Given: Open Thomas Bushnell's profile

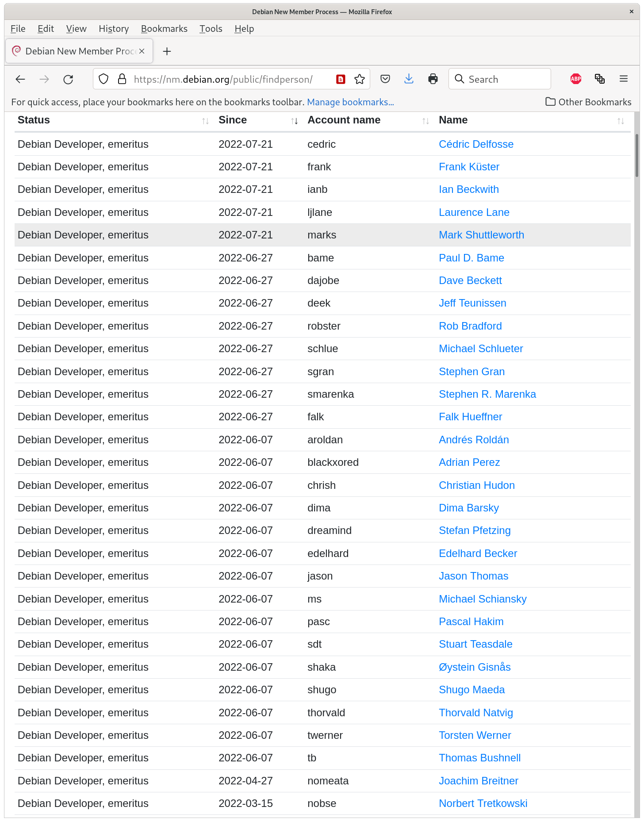Looking at the screenshot, I should click(x=479, y=758).
